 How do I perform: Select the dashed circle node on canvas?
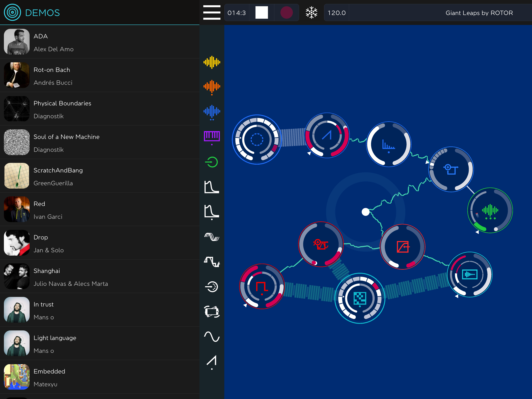257,139
